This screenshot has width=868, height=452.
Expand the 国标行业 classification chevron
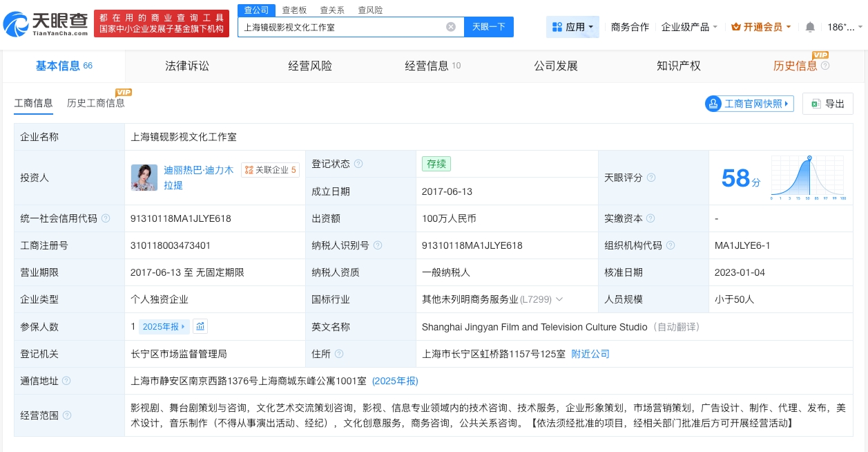tap(559, 300)
